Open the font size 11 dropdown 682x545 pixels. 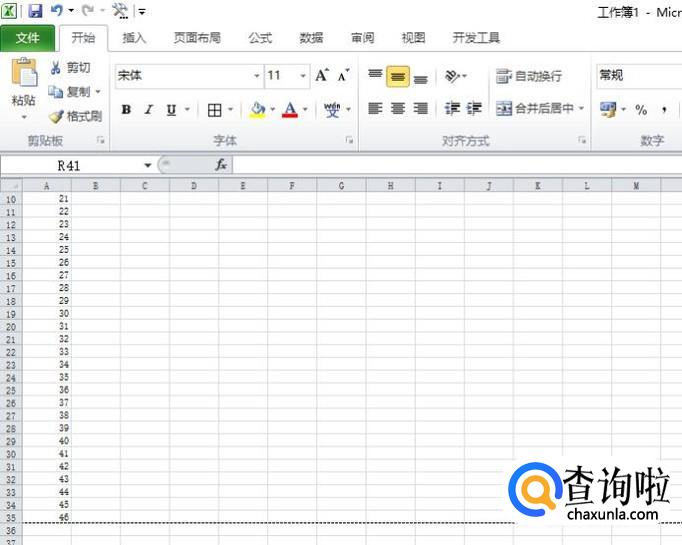(303, 76)
